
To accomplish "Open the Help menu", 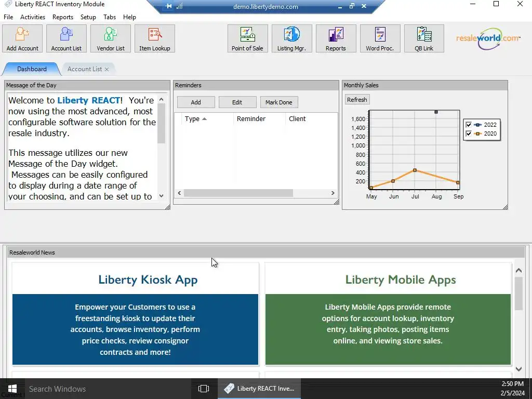I will pyautogui.click(x=129, y=17).
